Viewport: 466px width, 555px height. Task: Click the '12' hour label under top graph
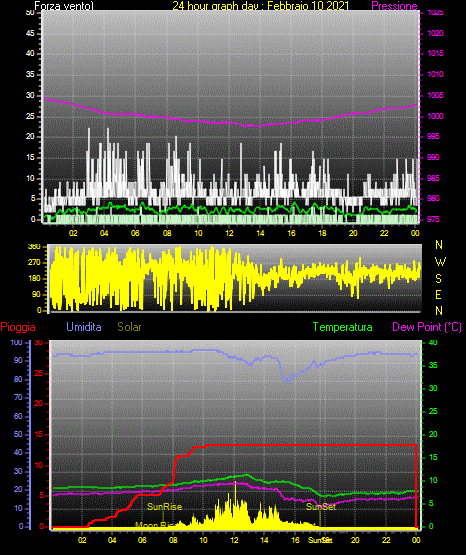pyautogui.click(x=229, y=233)
